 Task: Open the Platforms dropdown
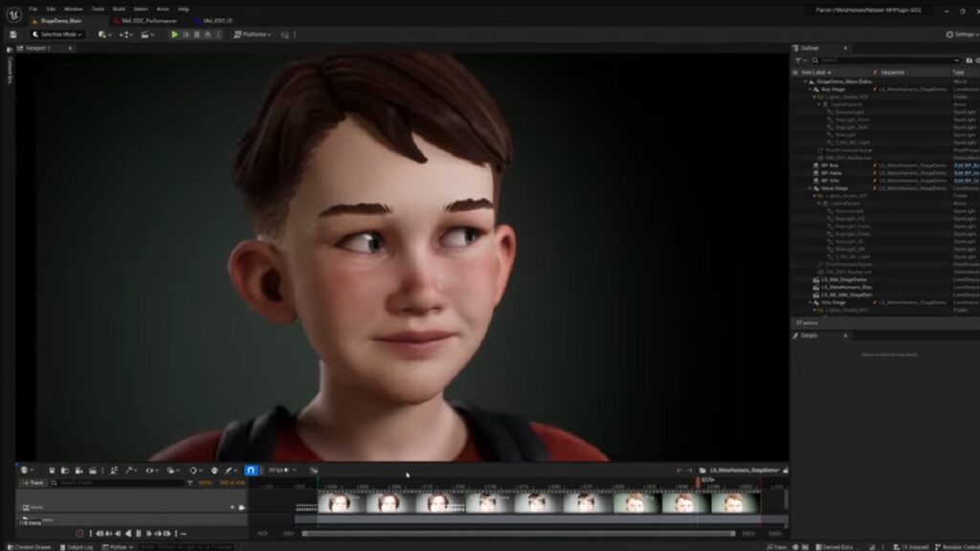pyautogui.click(x=256, y=34)
